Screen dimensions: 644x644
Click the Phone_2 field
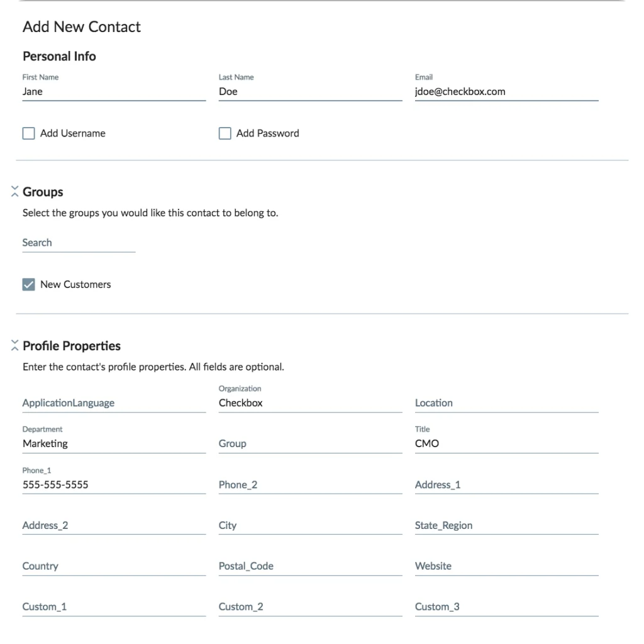point(310,485)
